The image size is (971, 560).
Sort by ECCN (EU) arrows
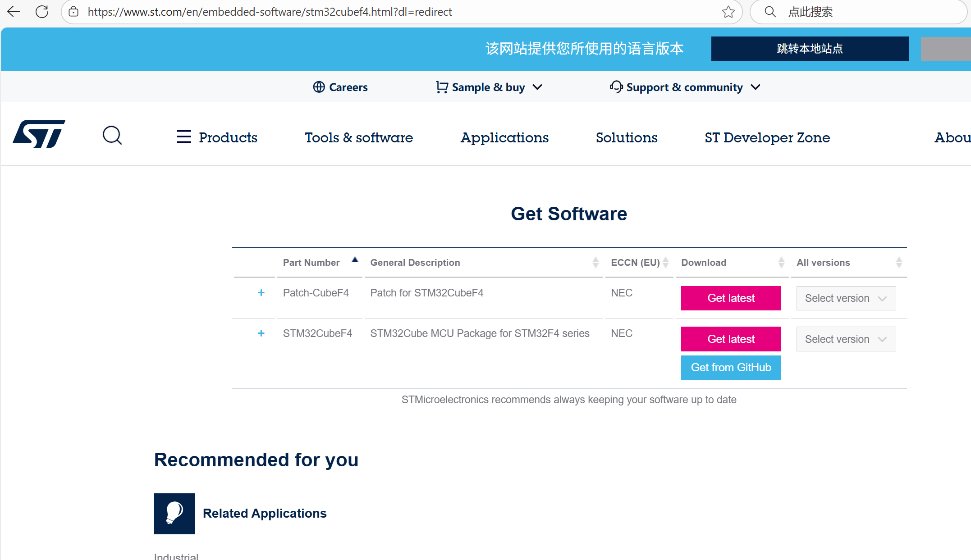point(666,263)
